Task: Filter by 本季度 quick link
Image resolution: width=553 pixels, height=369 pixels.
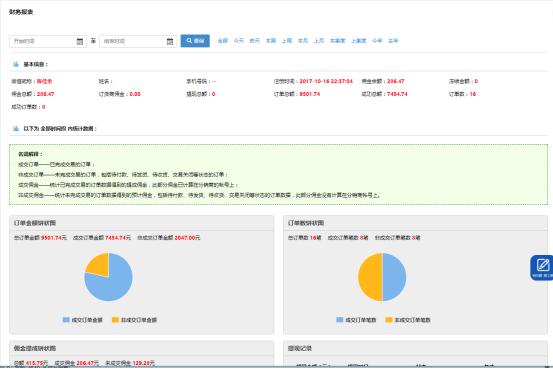Action: coord(337,41)
